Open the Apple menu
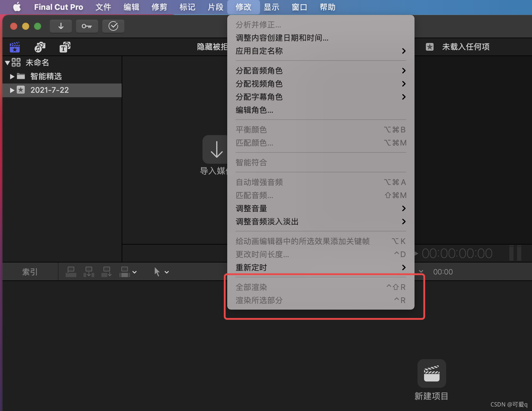Viewport: 532px width, 411px height. [x=17, y=7]
